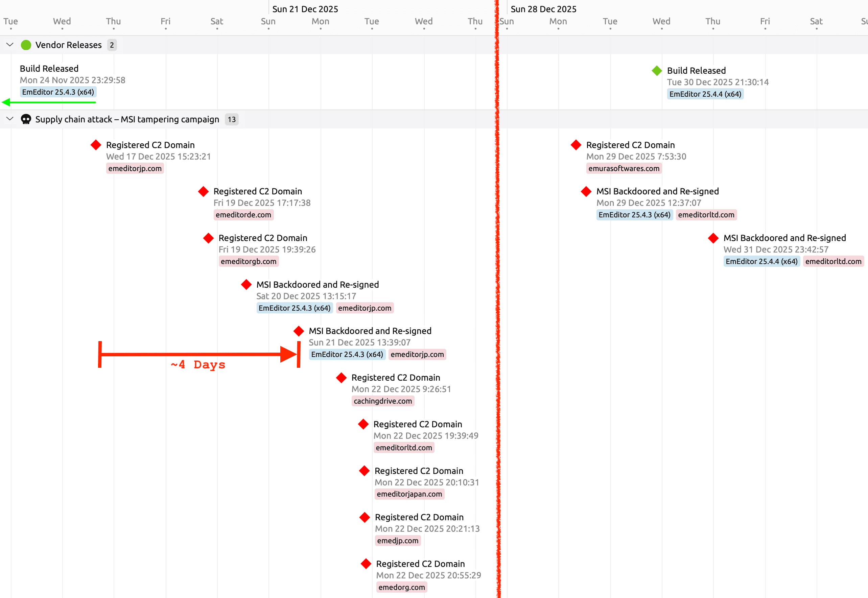
Task: Click the red diamond on the cachingdrive.com event
Action: [x=341, y=378]
